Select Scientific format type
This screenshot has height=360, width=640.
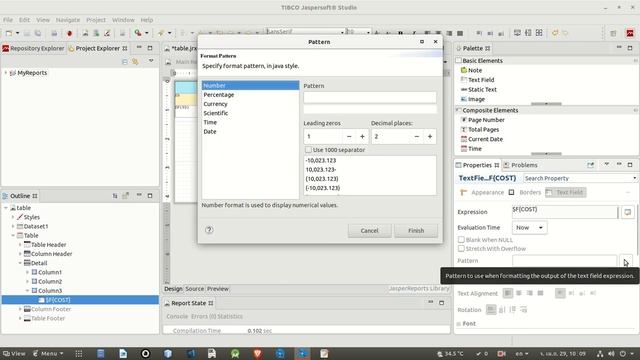[x=216, y=113]
